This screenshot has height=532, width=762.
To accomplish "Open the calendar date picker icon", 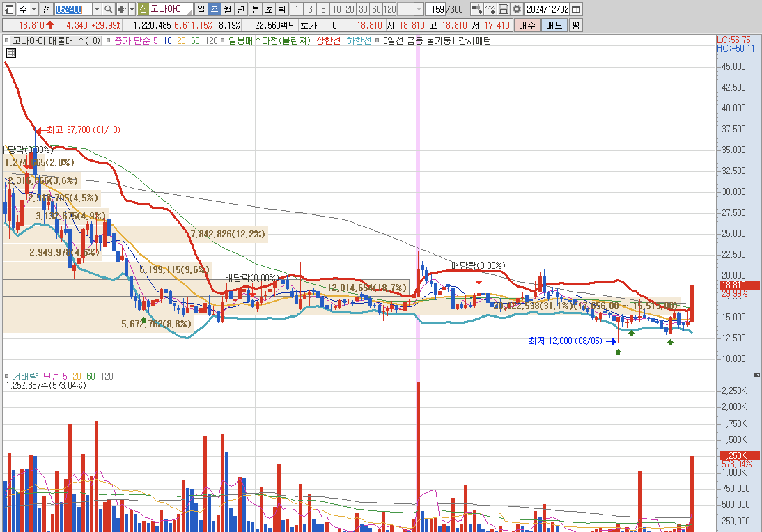I will pos(576,9).
